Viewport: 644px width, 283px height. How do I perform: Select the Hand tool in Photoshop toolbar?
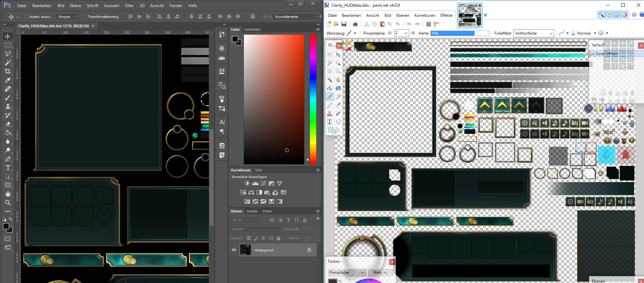point(8,194)
